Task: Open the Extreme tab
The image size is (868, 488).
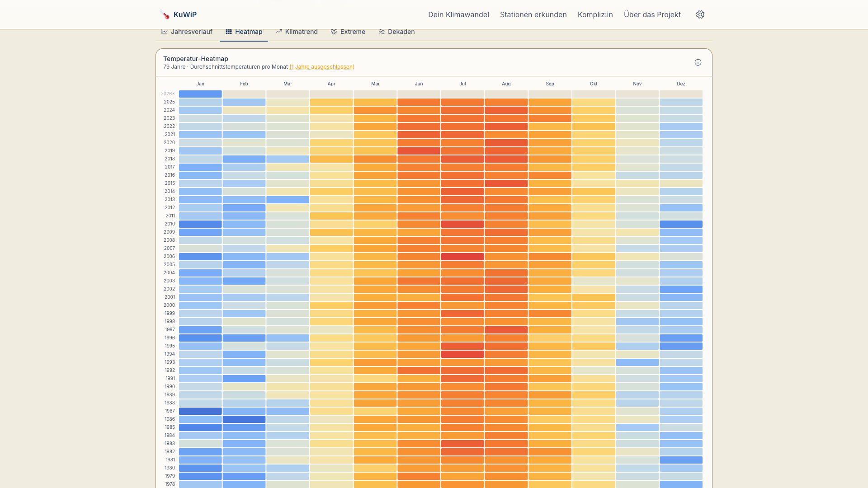Action: pyautogui.click(x=353, y=32)
